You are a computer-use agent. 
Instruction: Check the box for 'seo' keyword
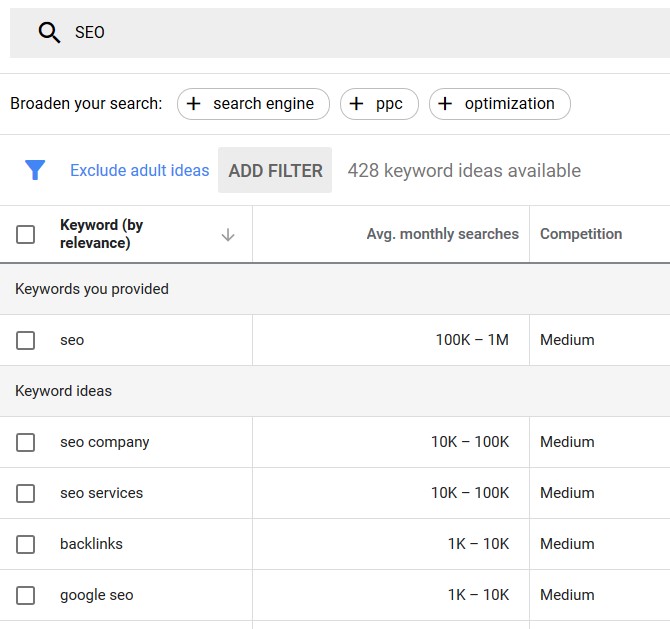click(26, 341)
